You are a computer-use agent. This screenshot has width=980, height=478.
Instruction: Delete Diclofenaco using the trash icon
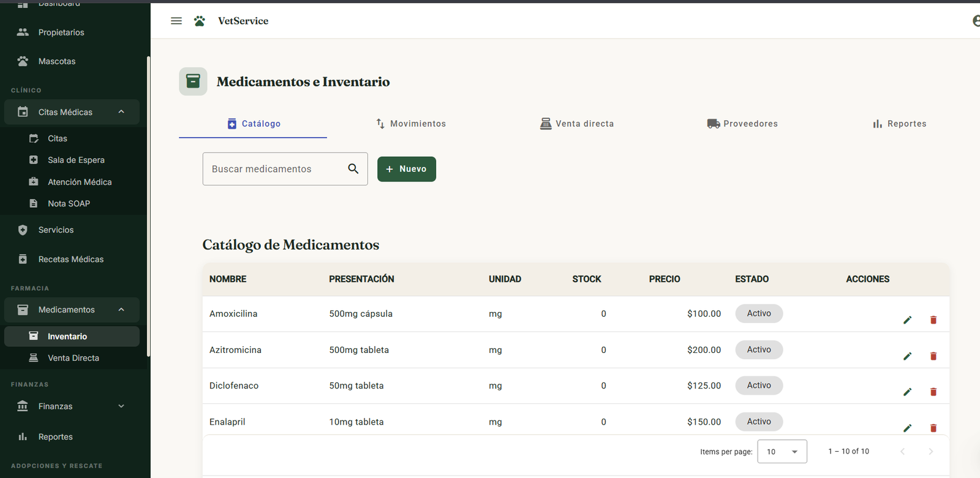click(933, 392)
